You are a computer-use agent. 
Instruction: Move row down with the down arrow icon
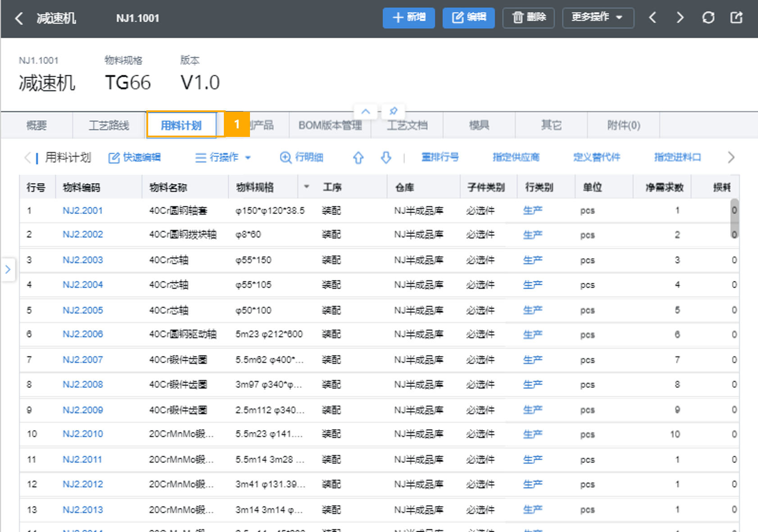click(386, 158)
